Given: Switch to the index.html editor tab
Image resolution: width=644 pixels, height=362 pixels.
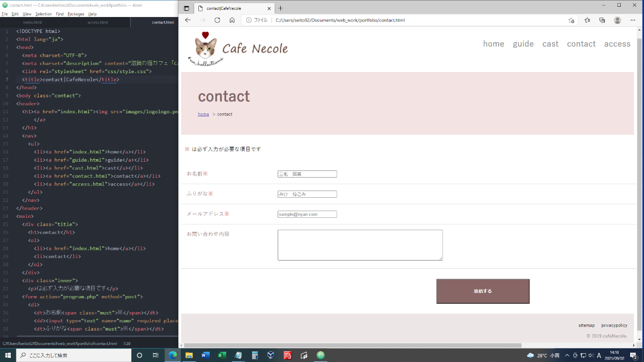Looking at the screenshot, I should click(32, 23).
